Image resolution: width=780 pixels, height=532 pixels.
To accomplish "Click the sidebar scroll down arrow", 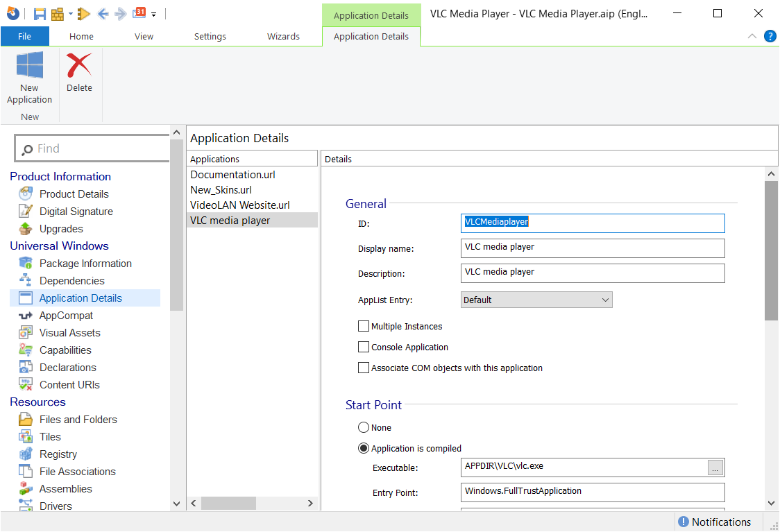I will (176, 504).
